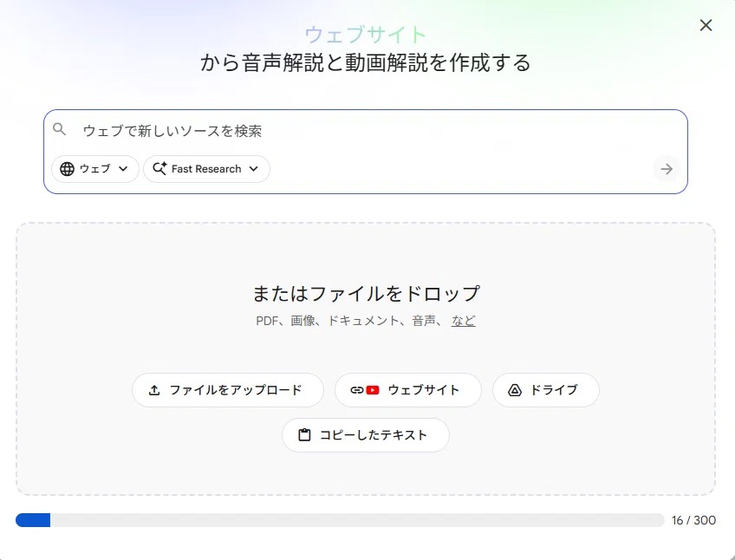This screenshot has width=735, height=560.
Task: Open the ウェブ source type dropdown
Action: 95,169
